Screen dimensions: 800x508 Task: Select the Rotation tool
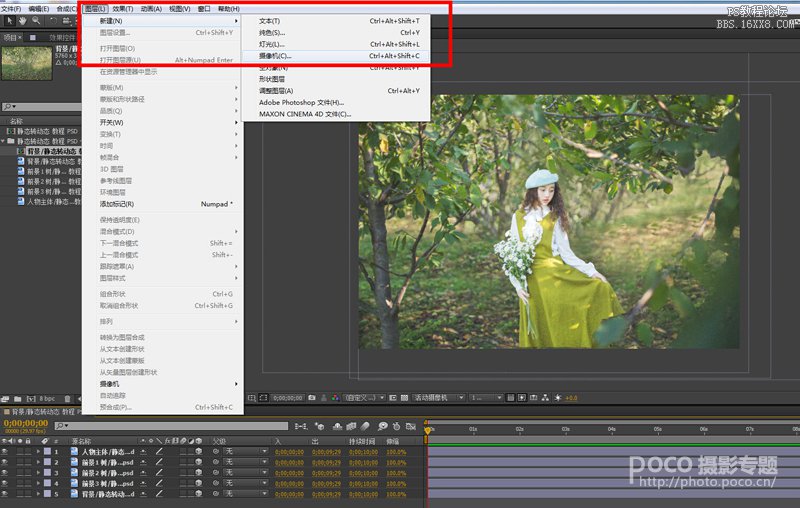coord(53,20)
